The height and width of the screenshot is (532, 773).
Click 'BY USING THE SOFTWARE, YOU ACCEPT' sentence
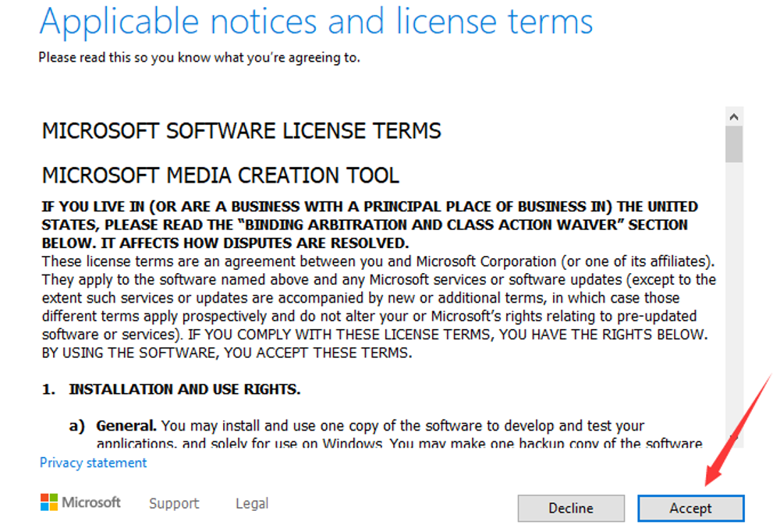[x=226, y=353]
